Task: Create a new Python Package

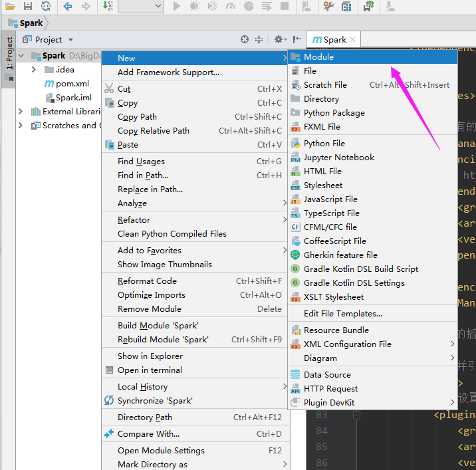Action: point(373,113)
